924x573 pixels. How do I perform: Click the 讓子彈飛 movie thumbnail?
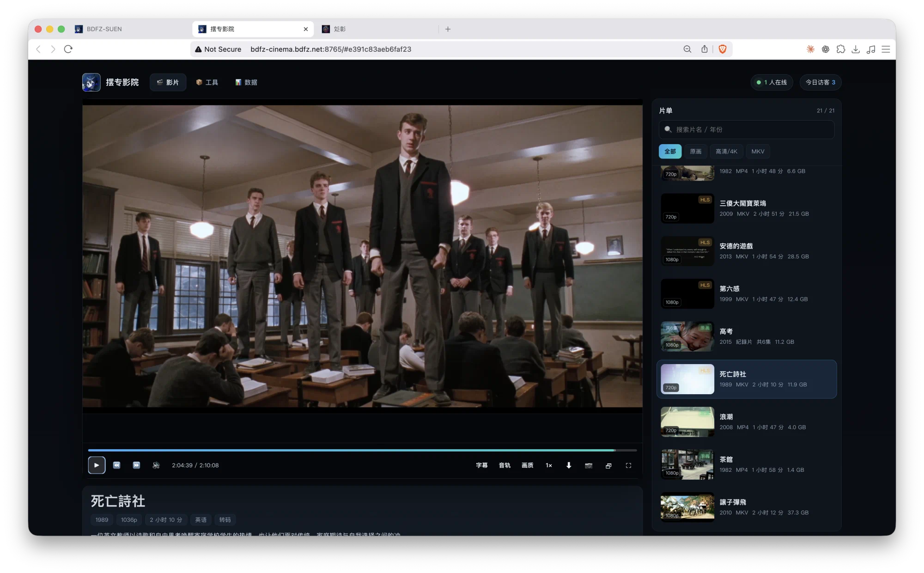687,507
